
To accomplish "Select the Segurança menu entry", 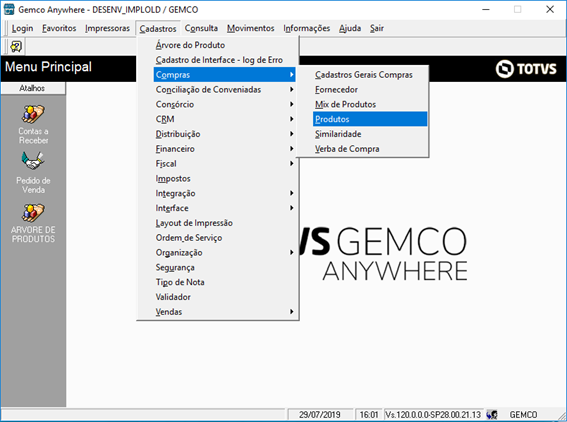I will point(224,268).
